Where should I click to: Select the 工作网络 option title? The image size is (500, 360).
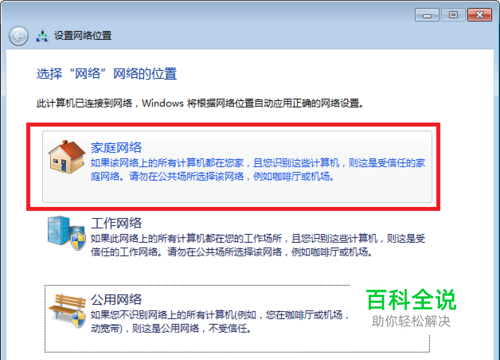[x=116, y=223]
